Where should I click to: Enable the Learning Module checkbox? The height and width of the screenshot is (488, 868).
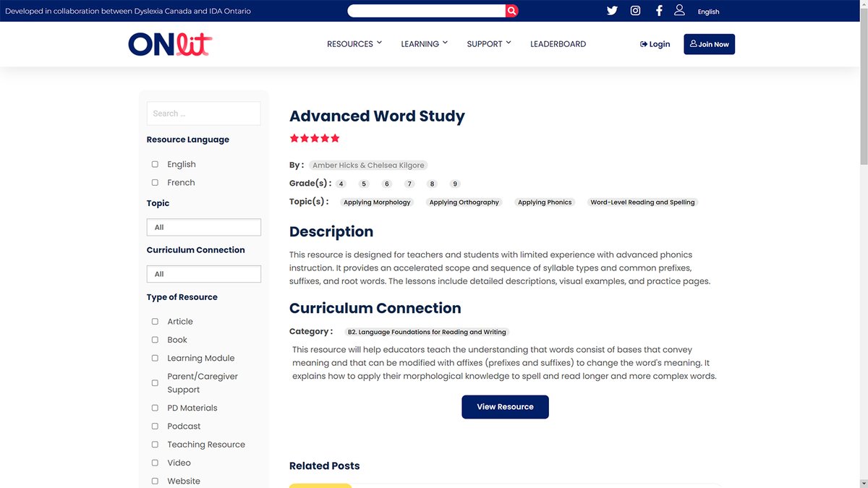[x=155, y=358]
